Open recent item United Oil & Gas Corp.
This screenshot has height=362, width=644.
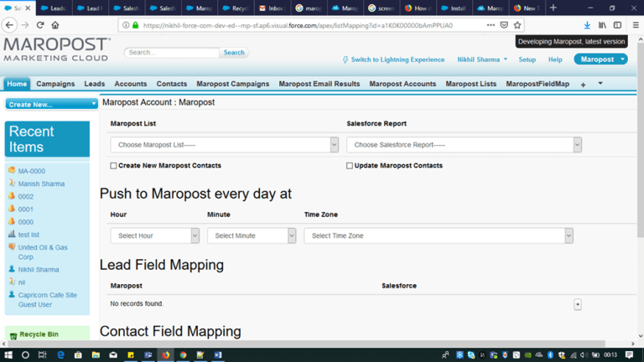click(43, 252)
